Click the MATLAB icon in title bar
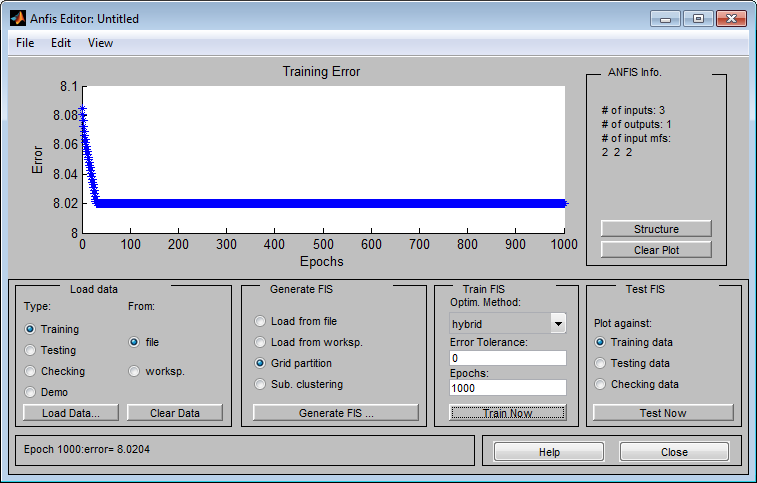The image size is (757, 483). click(19, 18)
